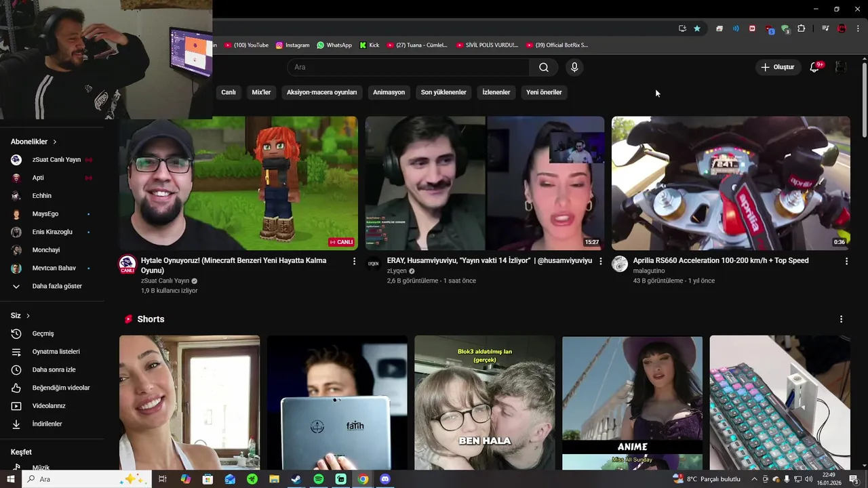
Task: Open the Chrome extensions puzzle icon
Action: click(x=801, y=28)
